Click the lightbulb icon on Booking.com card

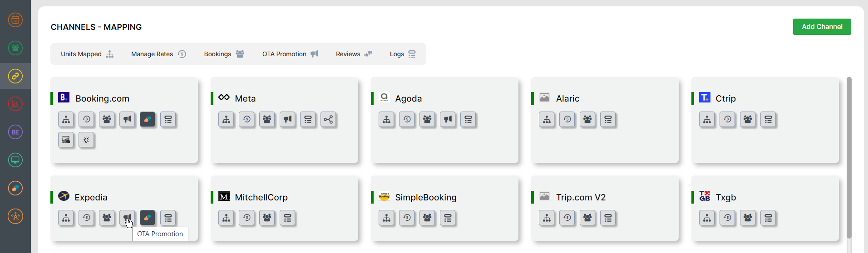pyautogui.click(x=86, y=140)
